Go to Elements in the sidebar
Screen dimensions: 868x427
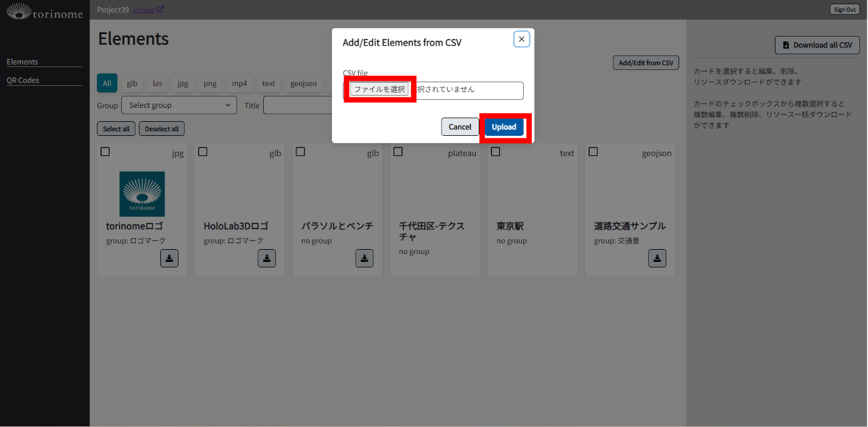point(23,62)
